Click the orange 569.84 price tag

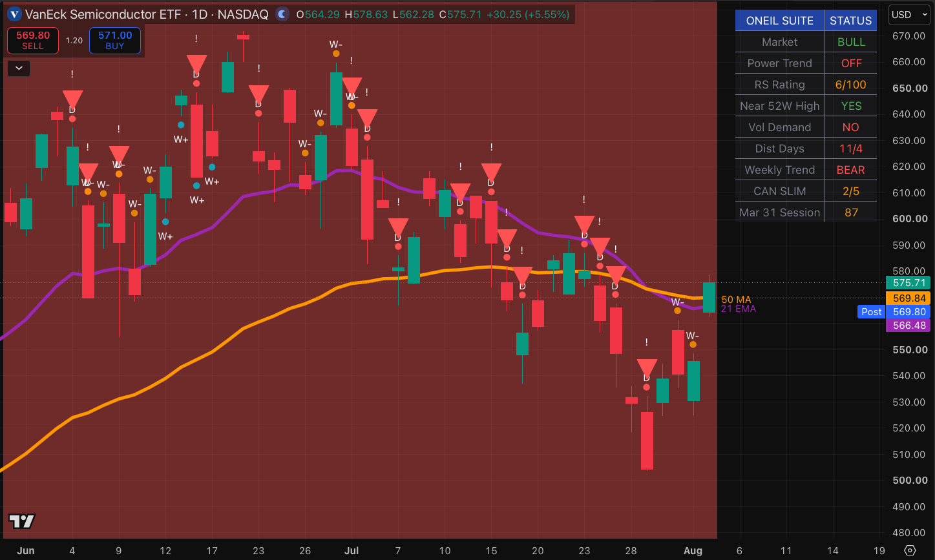910,298
